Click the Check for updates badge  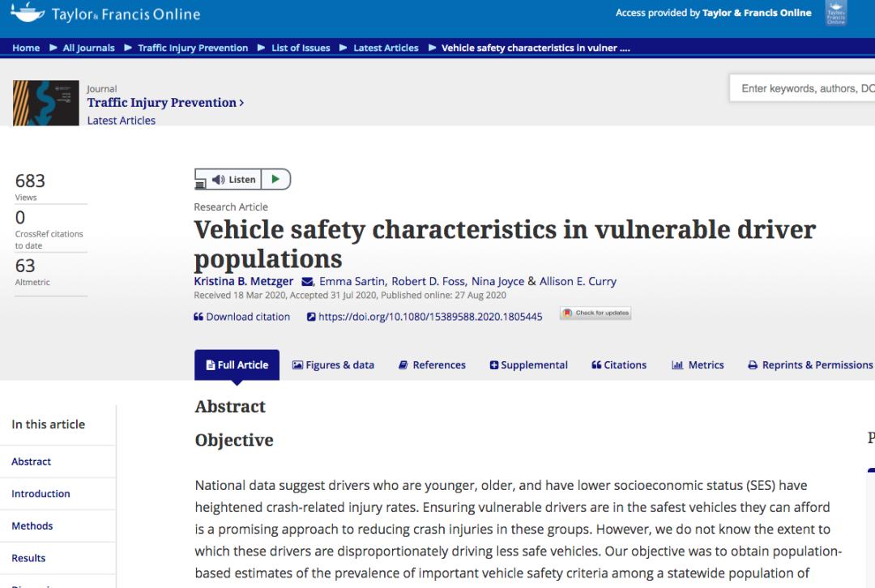tap(595, 313)
